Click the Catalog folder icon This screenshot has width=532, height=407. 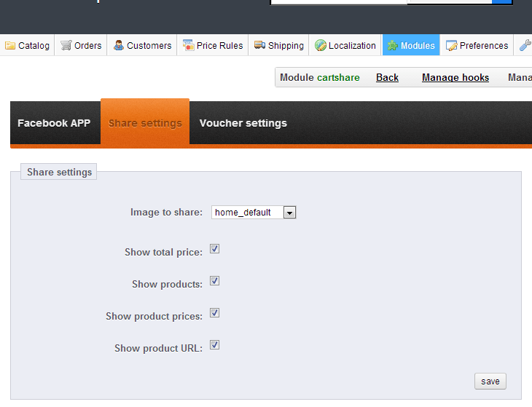[10, 45]
